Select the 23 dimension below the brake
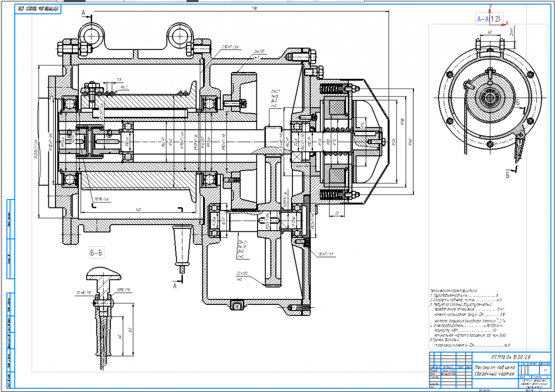The height and width of the screenshot is (392, 555). click(336, 212)
